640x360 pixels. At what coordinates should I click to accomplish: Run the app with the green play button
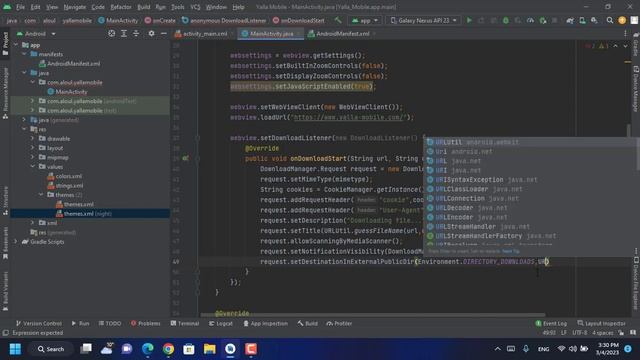click(469, 20)
